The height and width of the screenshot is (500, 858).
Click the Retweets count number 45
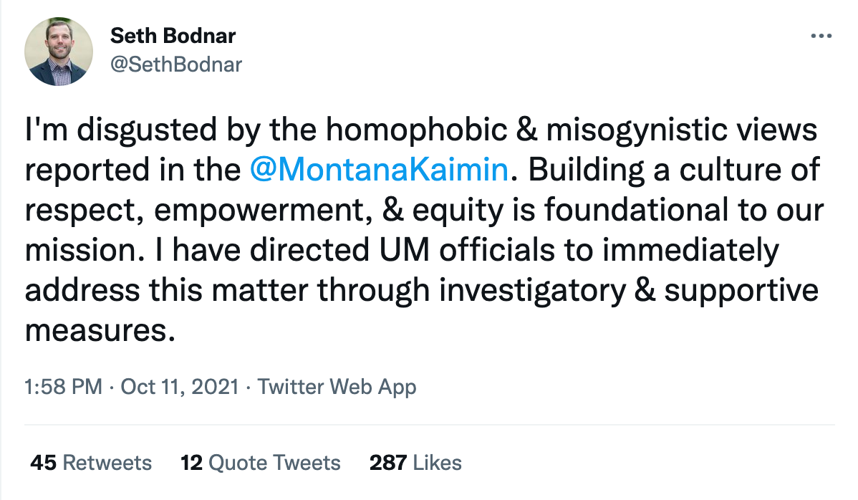[x=43, y=462]
